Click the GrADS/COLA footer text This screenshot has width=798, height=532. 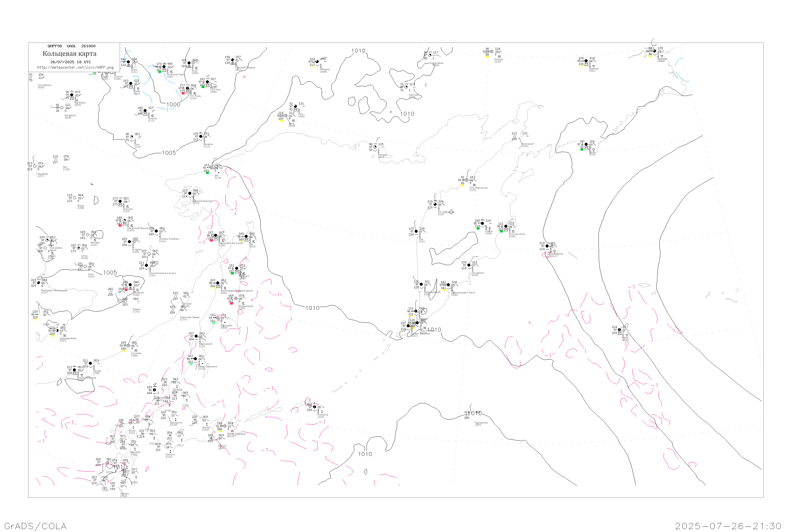[x=35, y=526]
